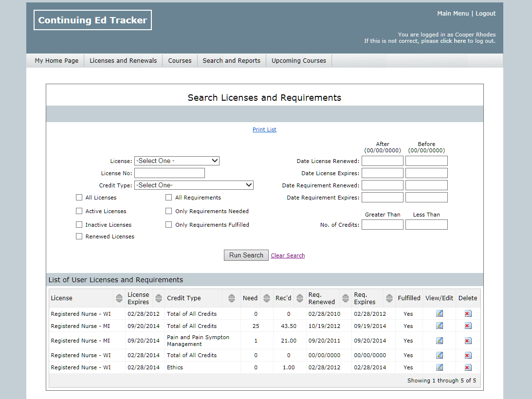Enable Only Requirements Needed checkbox
The width and height of the screenshot is (532, 399).
pyautogui.click(x=168, y=211)
